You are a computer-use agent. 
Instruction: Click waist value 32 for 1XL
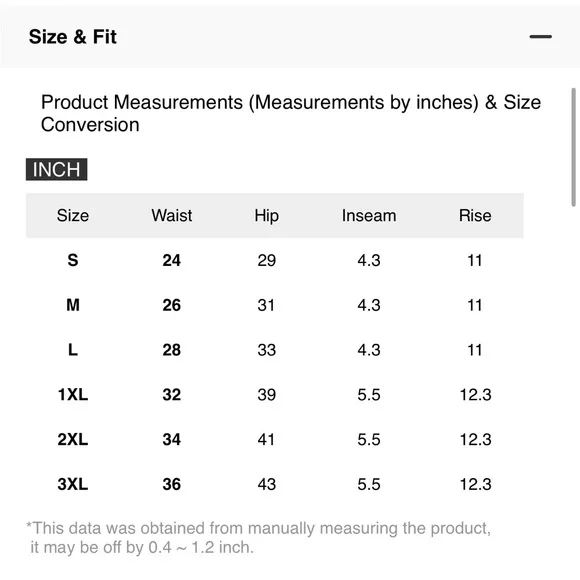point(172,395)
